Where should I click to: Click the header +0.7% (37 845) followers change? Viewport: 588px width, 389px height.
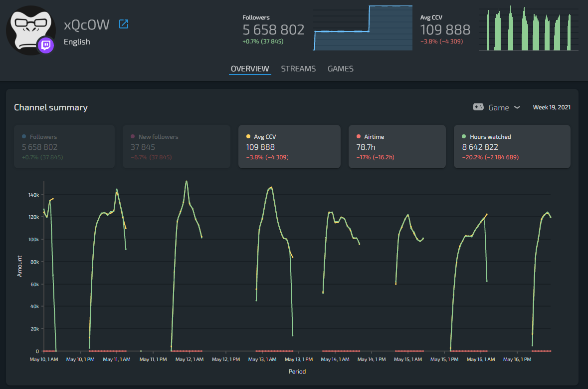click(x=263, y=41)
